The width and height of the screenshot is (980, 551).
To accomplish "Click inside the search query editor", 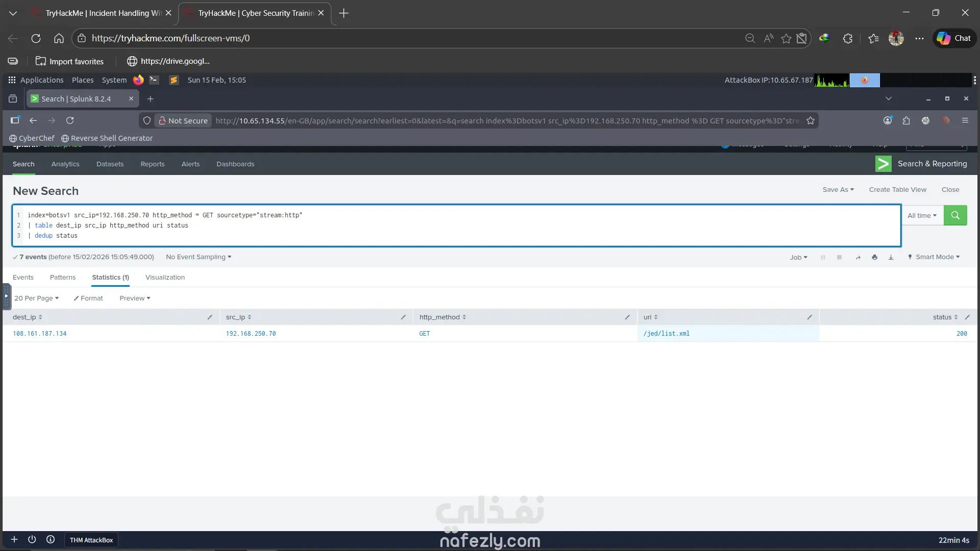I will pos(459,226).
